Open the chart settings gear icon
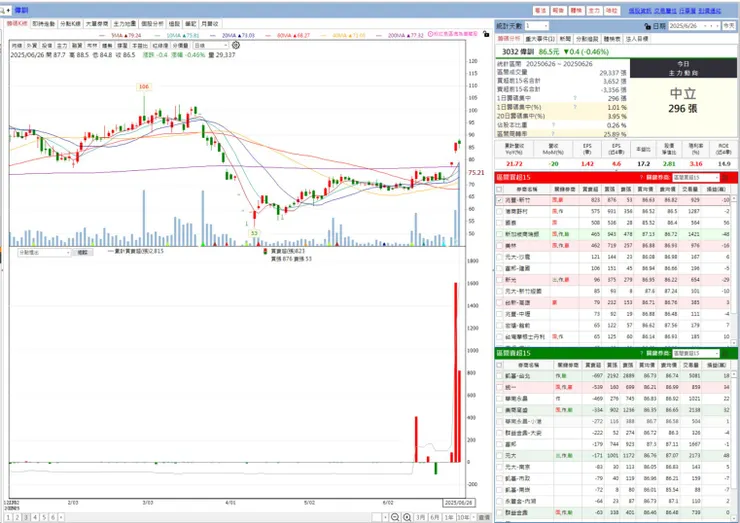 pyautogui.click(x=236, y=45)
